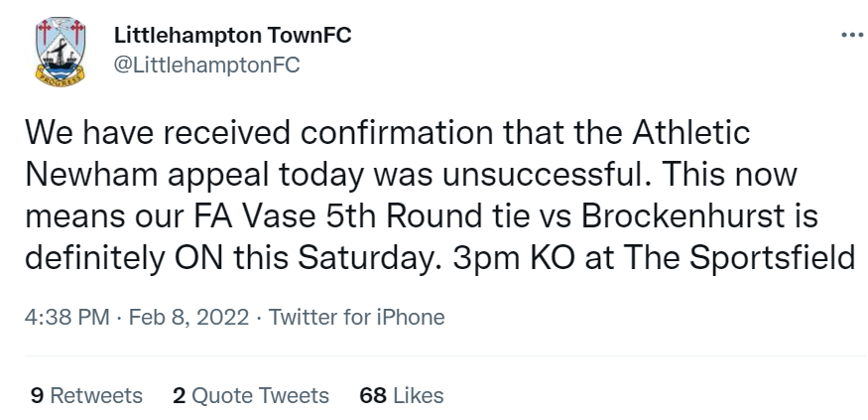The image size is (868, 420).
Task: Click the quote tweets count number 2
Action: coord(179,395)
